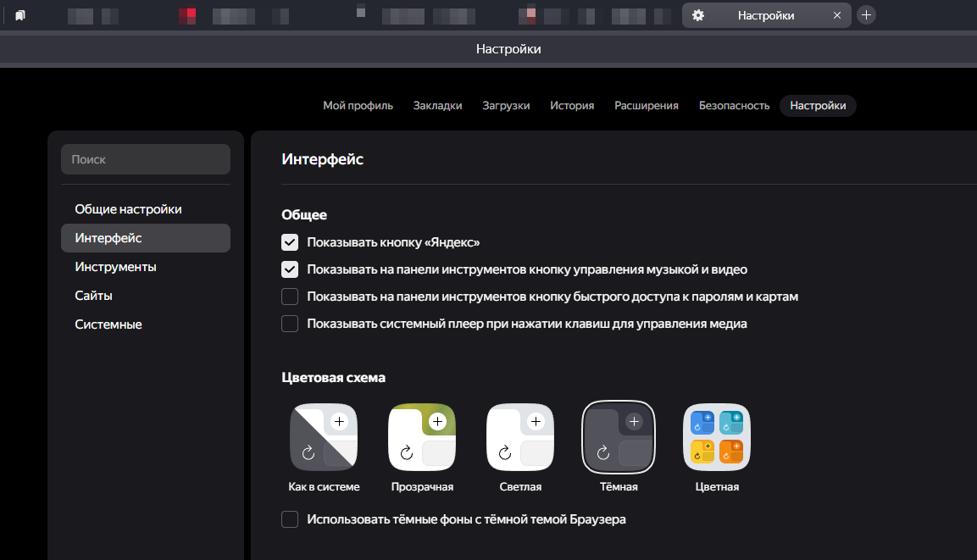Choose the Светлая color scheme
Viewport: 977px width, 560px height.
[520, 437]
